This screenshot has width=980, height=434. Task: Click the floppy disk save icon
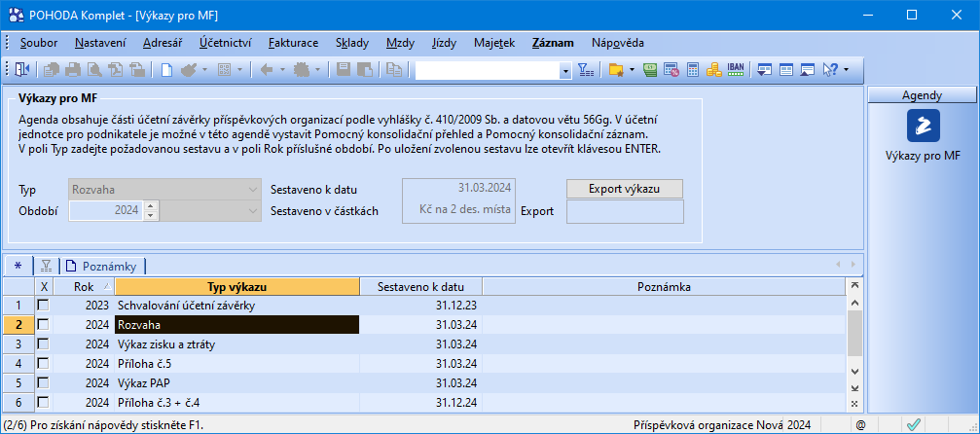pyautogui.click(x=343, y=70)
